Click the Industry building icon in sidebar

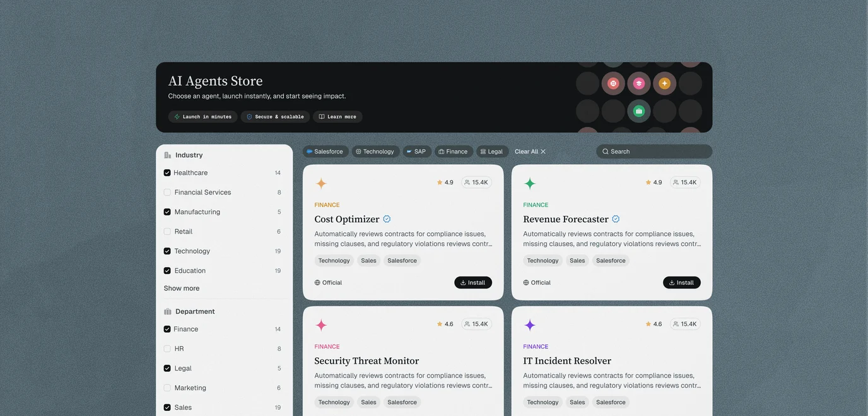[168, 155]
